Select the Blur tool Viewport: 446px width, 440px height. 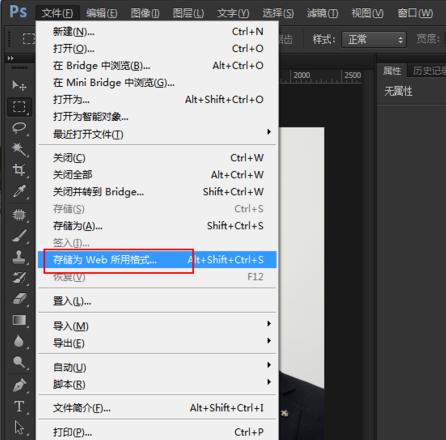pos(19,341)
